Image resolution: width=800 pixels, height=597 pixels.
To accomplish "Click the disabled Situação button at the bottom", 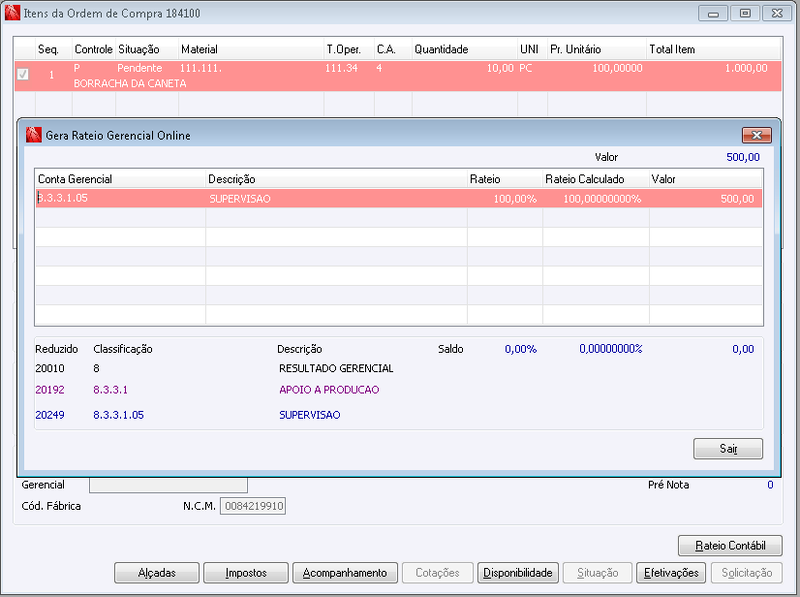I will (x=597, y=573).
